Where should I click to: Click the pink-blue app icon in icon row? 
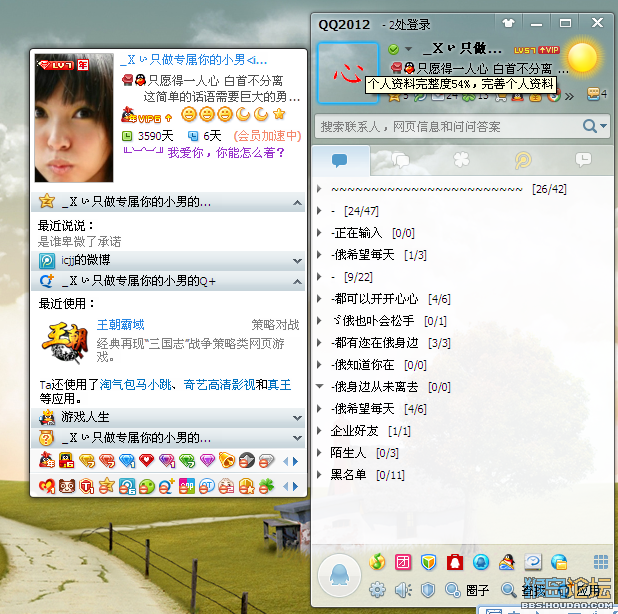click(187, 486)
